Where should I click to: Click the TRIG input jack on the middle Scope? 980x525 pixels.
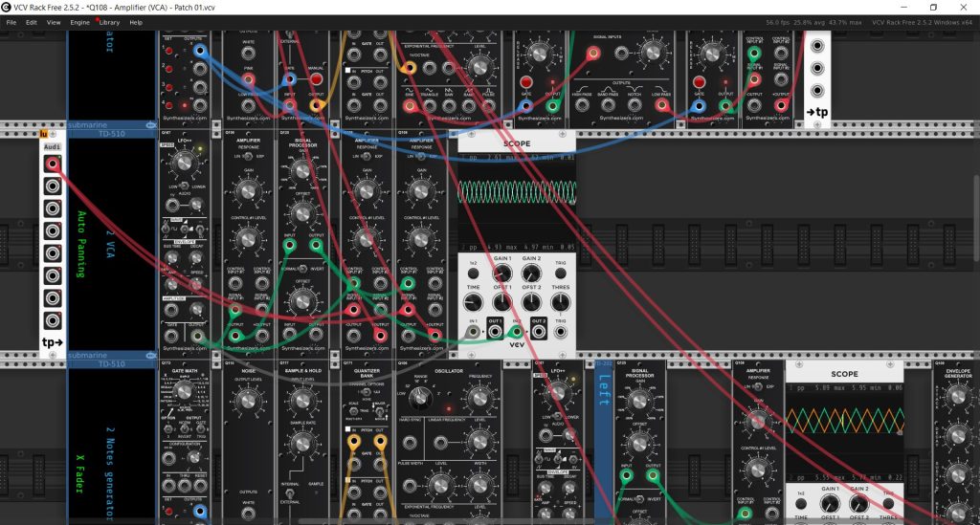561,332
